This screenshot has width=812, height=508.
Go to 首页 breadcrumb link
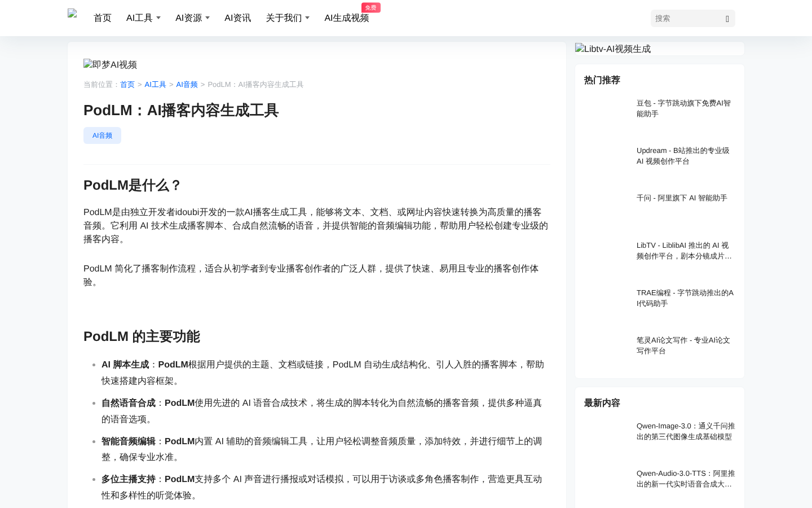click(127, 85)
